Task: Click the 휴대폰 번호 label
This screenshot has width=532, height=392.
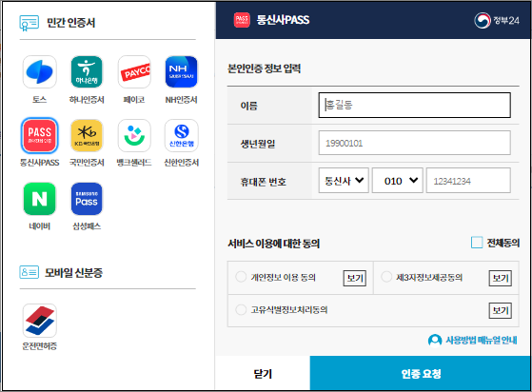Action: pos(263,182)
